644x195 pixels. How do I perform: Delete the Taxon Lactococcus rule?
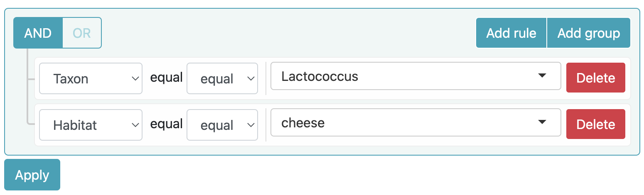(595, 78)
